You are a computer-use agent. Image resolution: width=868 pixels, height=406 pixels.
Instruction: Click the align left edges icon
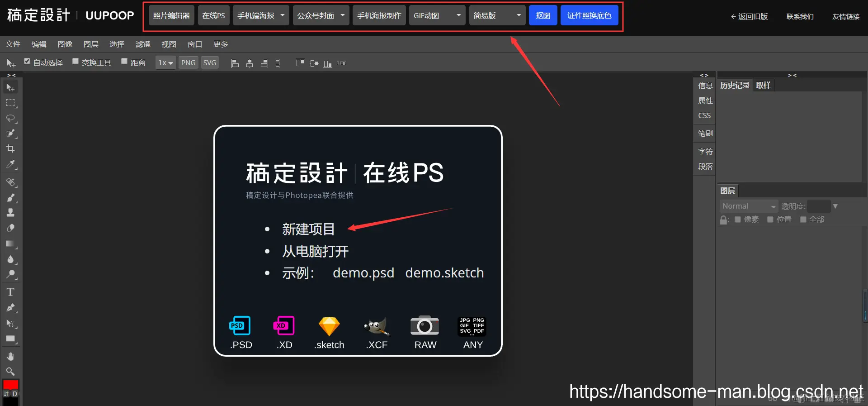(x=235, y=63)
